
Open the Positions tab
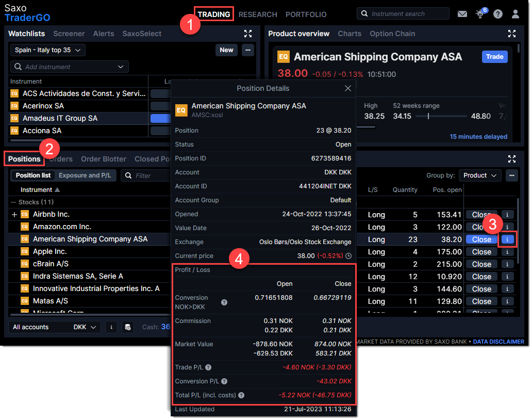click(x=24, y=159)
